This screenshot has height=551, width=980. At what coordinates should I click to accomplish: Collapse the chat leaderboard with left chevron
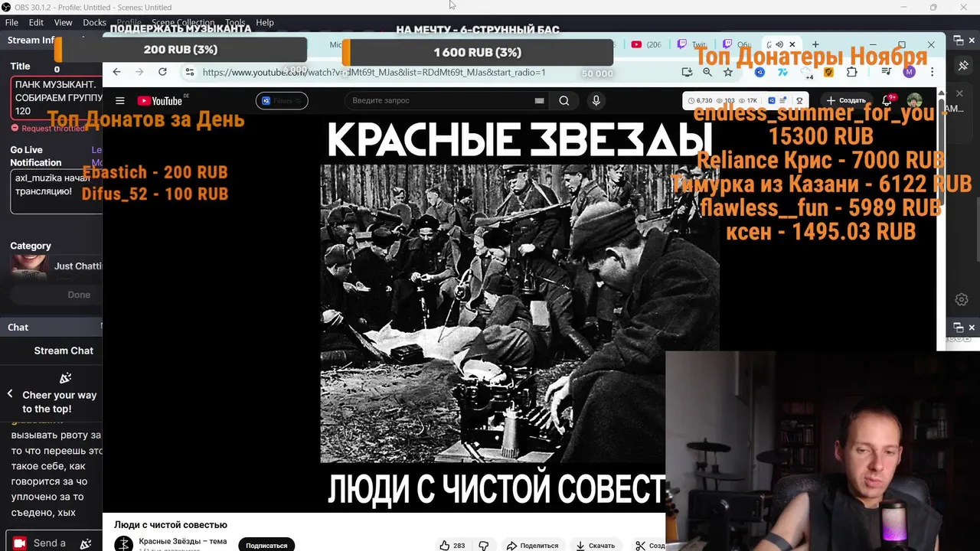(x=10, y=393)
